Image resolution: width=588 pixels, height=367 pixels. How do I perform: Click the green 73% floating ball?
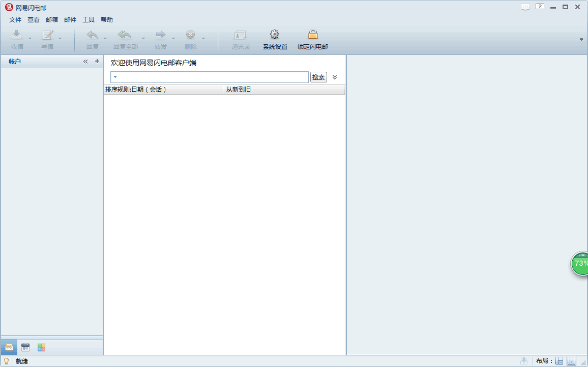pyautogui.click(x=580, y=264)
